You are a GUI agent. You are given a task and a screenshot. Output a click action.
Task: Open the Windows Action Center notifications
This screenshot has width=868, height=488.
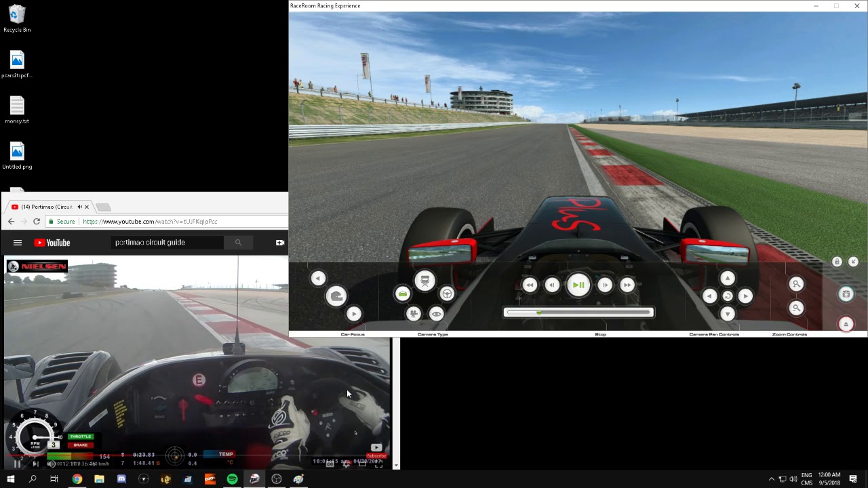853,479
